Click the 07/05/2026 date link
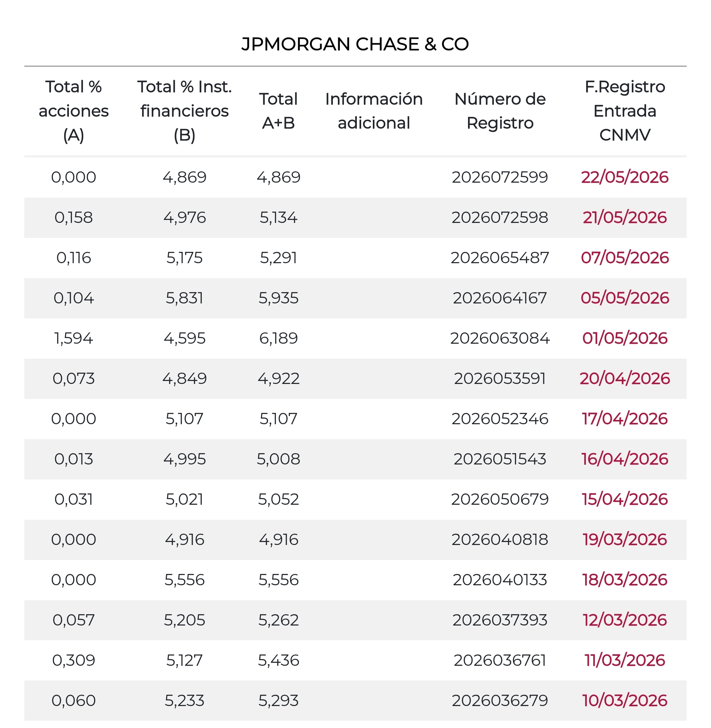 coord(625,258)
